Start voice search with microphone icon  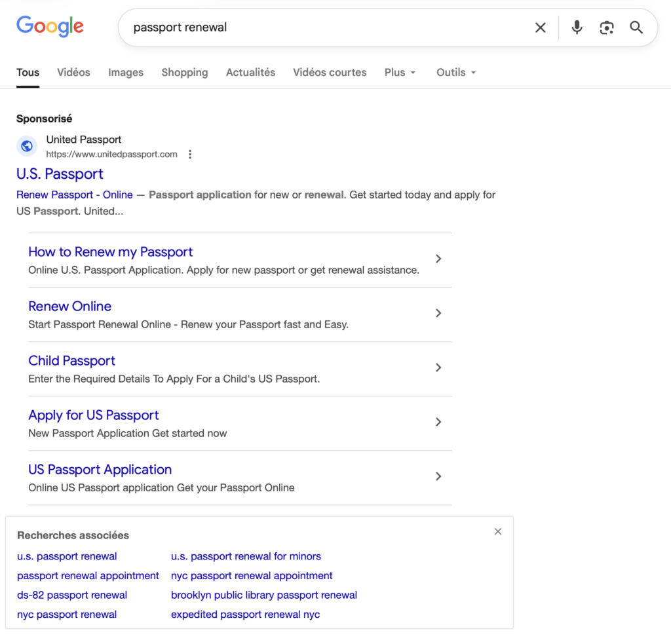[x=577, y=28]
